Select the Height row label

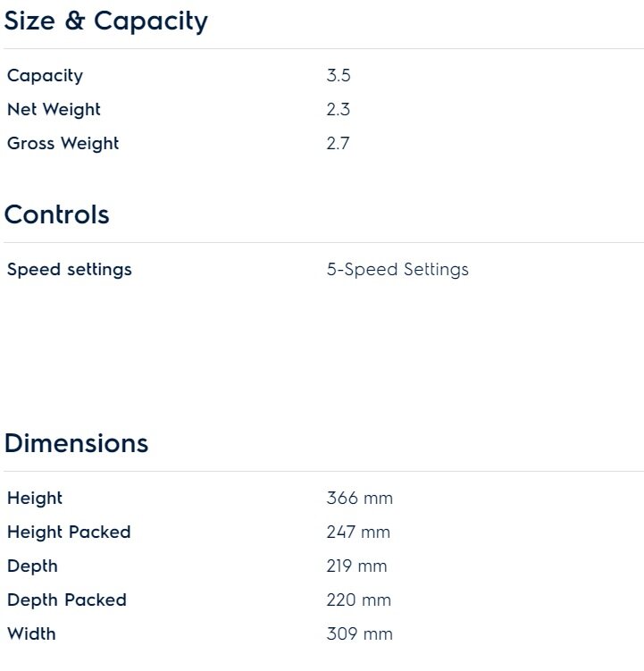pyautogui.click(x=35, y=499)
